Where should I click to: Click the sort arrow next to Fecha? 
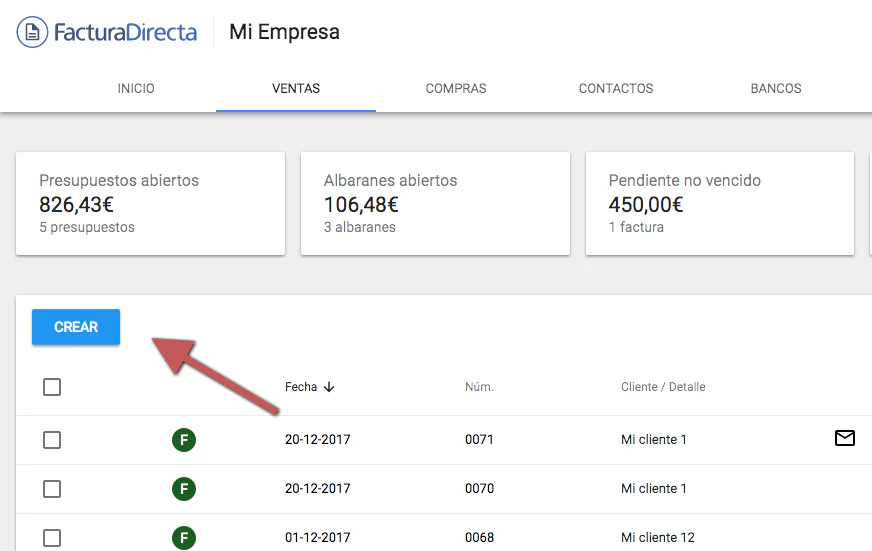[x=329, y=387]
